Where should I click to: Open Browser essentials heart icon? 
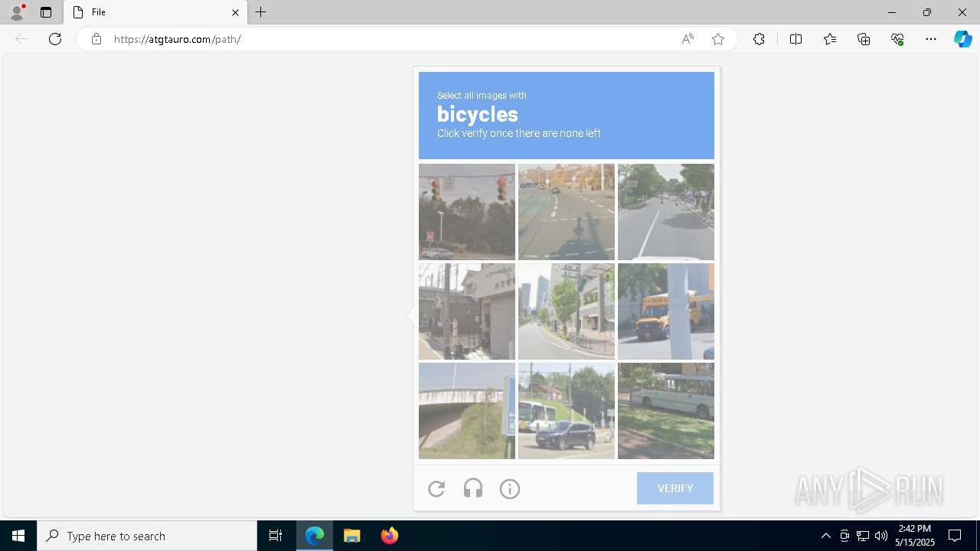(897, 39)
